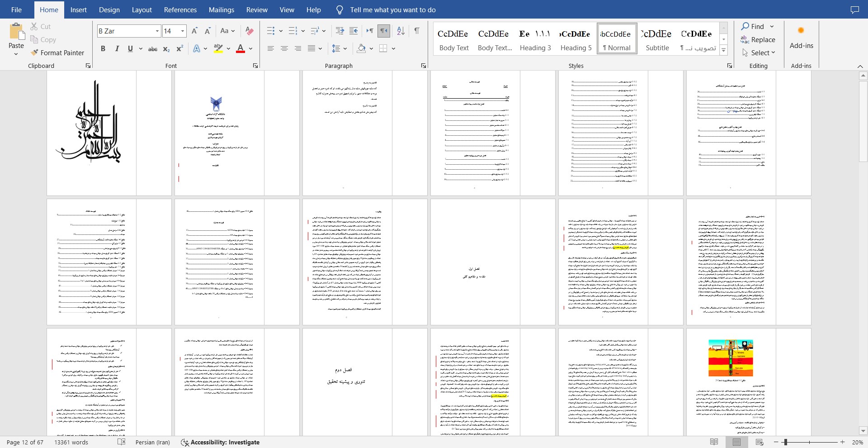Toggle Underline formatting
The image size is (868, 448).
[130, 49]
